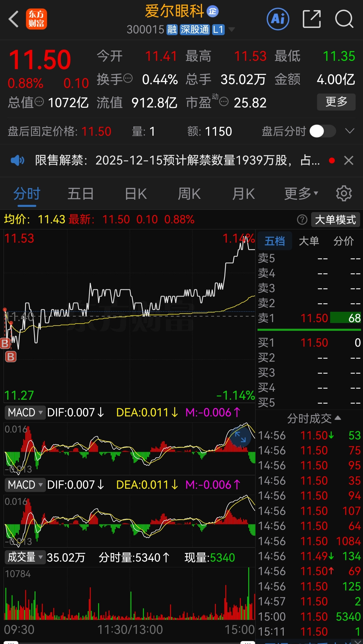The height and width of the screenshot is (644, 363).
Task: Dismiss the notice with X
Action: point(349,160)
